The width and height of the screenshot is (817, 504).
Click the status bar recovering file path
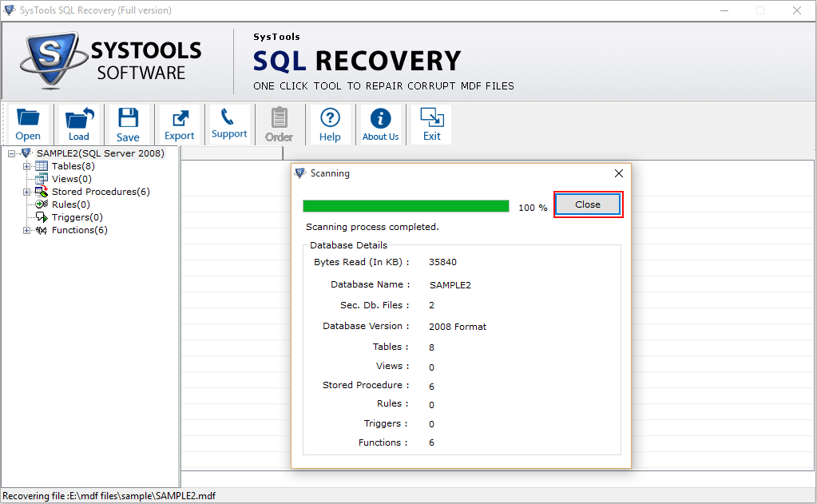109,496
